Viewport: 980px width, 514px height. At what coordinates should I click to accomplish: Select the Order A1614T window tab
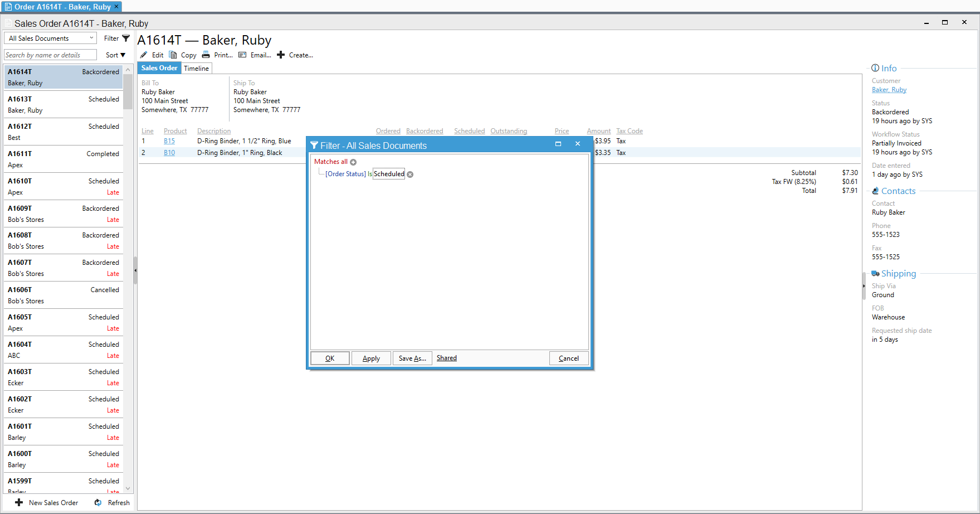[x=62, y=7]
